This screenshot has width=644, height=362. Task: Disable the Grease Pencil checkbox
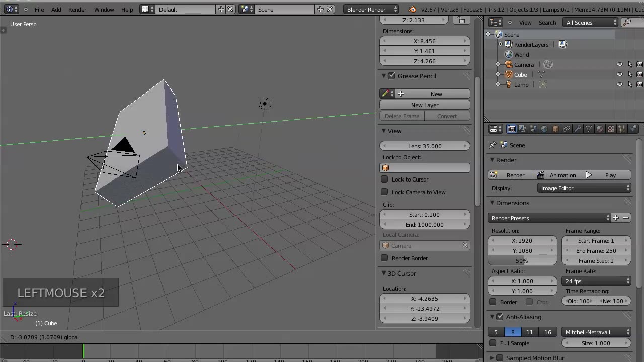392,76
